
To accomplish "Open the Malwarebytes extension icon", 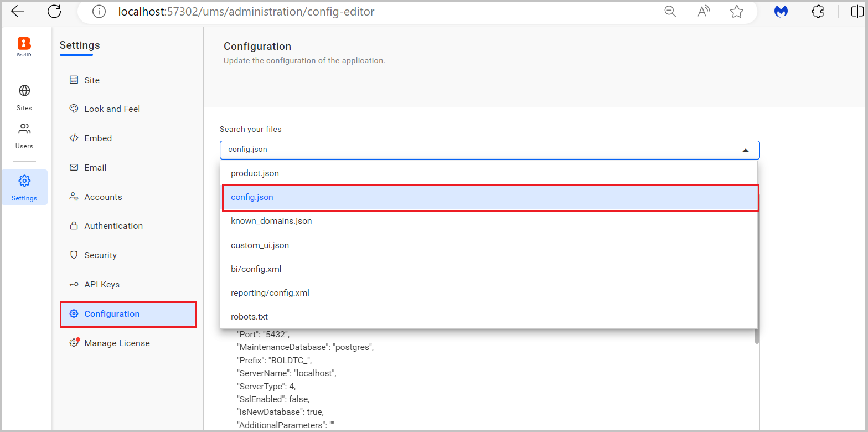I will click(x=781, y=12).
